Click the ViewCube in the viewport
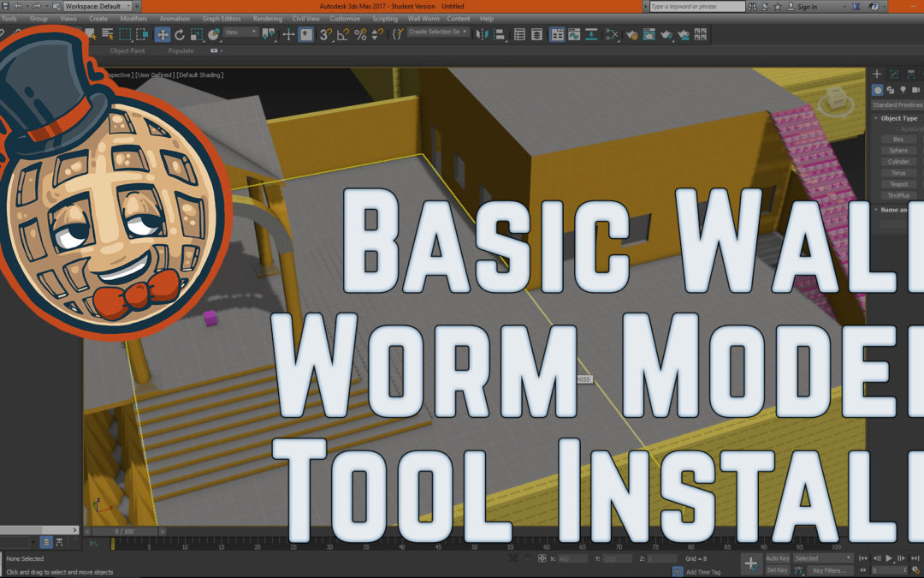The height and width of the screenshot is (578, 924). pyautogui.click(x=836, y=99)
